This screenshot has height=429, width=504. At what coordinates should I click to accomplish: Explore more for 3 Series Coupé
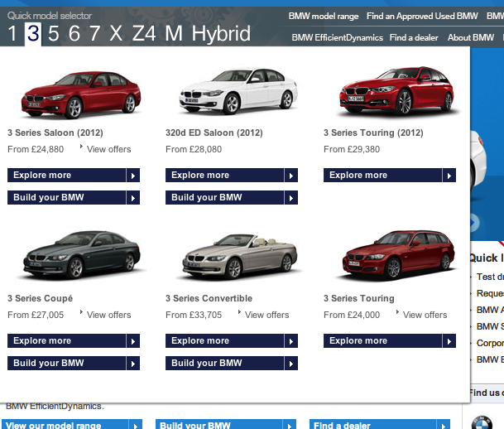[74, 341]
